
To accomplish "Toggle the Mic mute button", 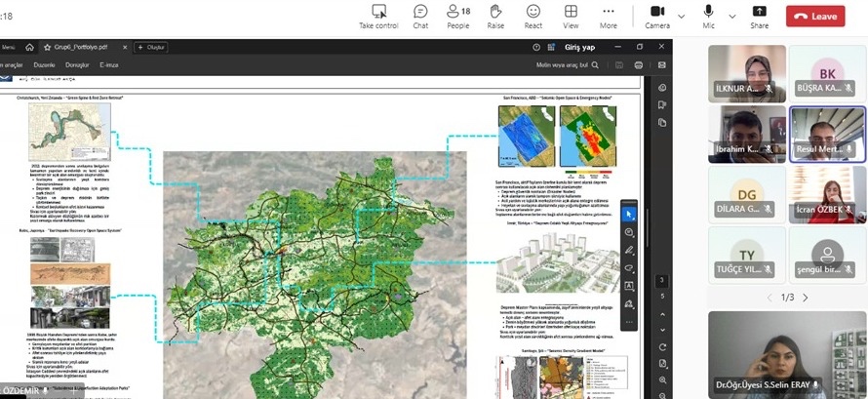I will pos(708,16).
